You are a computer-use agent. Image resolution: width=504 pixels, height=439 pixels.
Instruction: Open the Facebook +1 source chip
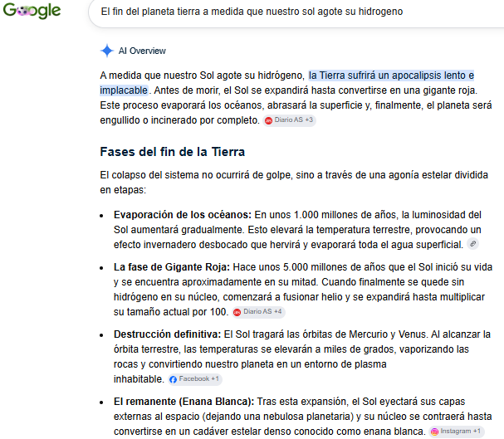pyautogui.click(x=195, y=379)
